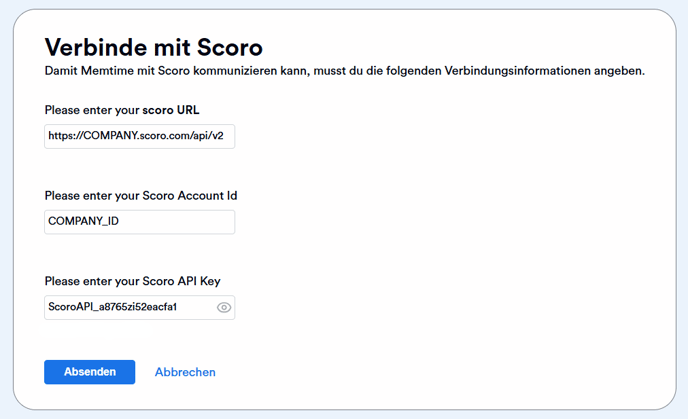The width and height of the screenshot is (688, 419).
Task: Click the Absenden submit button
Action: (x=90, y=372)
